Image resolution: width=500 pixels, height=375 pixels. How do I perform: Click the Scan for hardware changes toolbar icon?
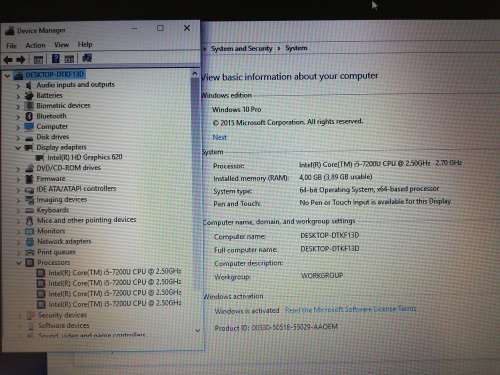click(87, 58)
